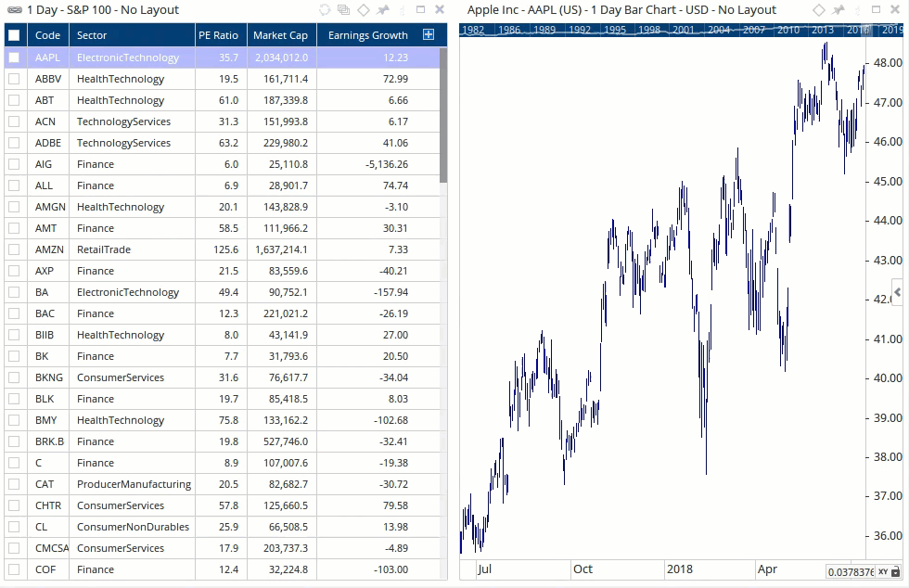Image resolution: width=909 pixels, height=588 pixels.
Task: Click the AMT code cell
Action: [48, 228]
